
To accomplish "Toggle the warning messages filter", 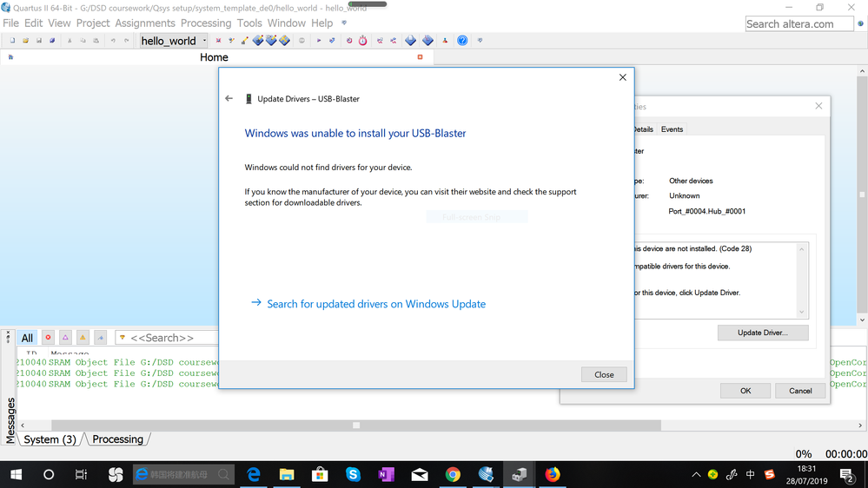I will pyautogui.click(x=83, y=338).
